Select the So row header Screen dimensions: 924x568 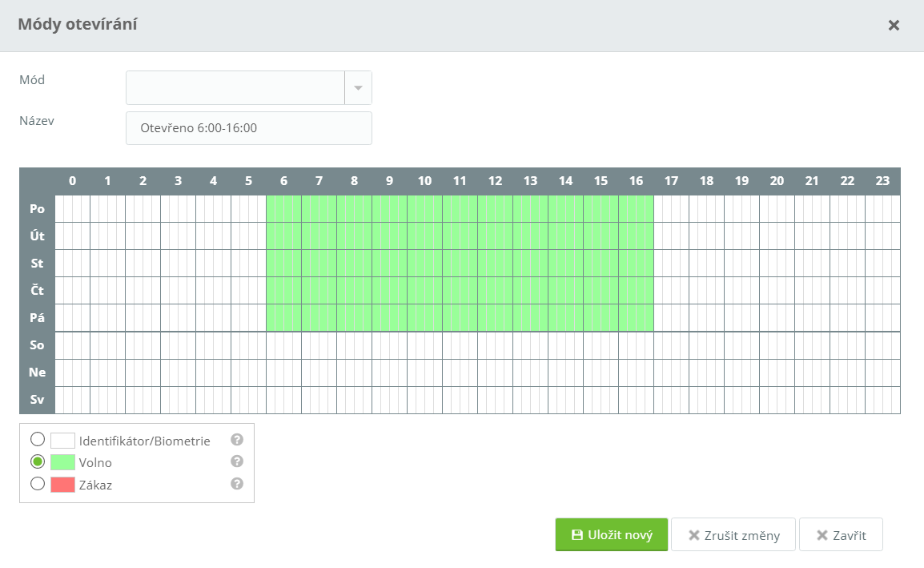(37, 345)
